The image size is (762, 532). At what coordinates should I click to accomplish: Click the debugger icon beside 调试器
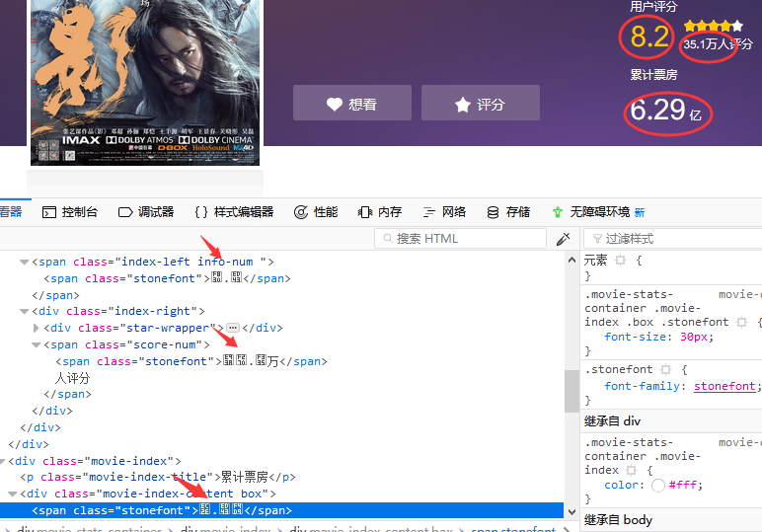125,212
